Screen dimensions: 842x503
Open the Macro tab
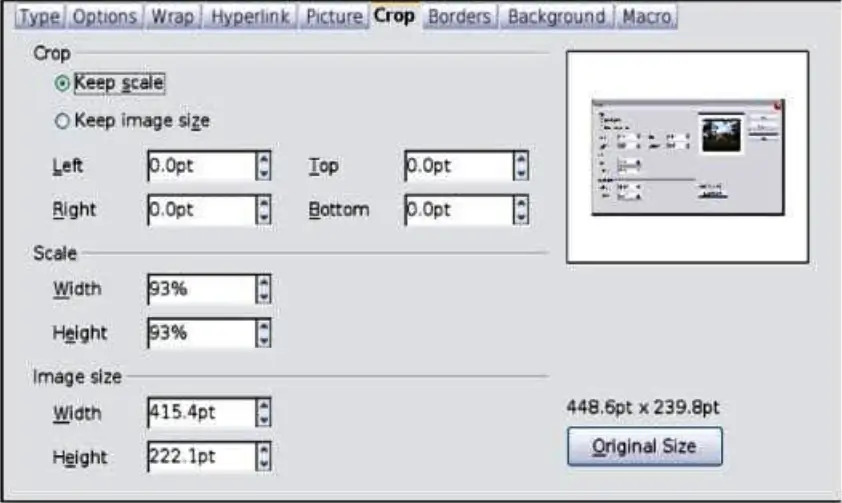pos(645,17)
